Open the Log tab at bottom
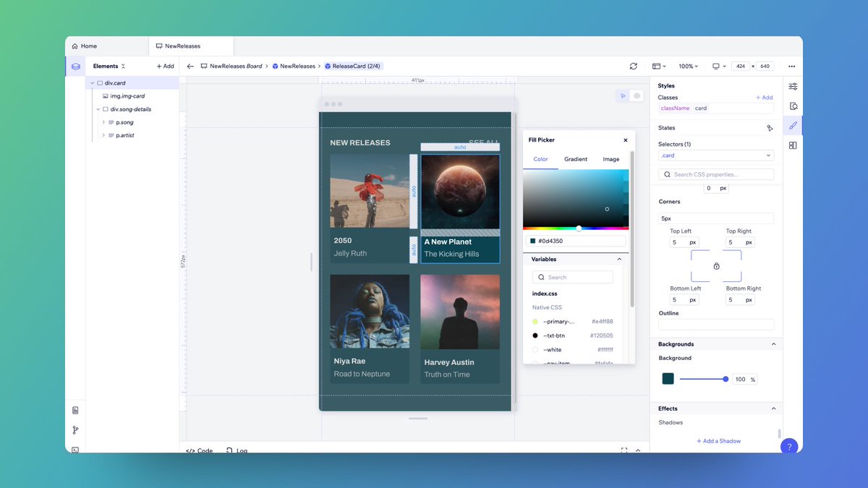This screenshot has width=868, height=488. 237,450
